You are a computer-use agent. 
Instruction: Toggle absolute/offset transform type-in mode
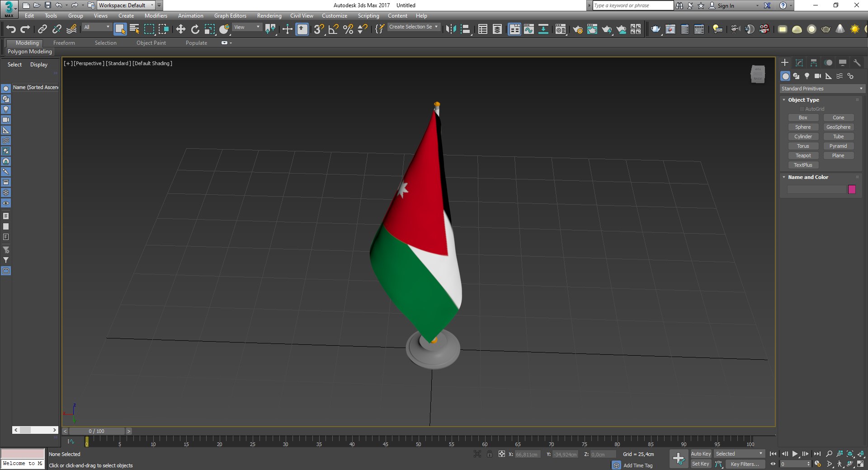(x=502, y=454)
